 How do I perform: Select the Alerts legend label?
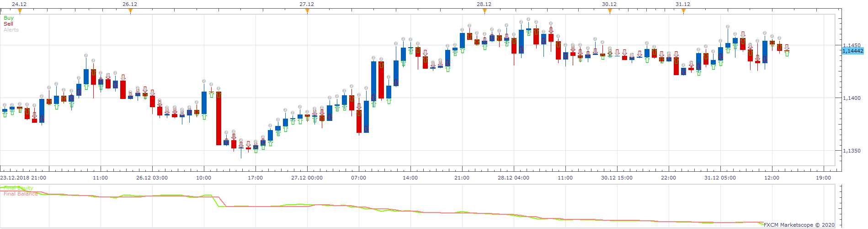[x=11, y=30]
